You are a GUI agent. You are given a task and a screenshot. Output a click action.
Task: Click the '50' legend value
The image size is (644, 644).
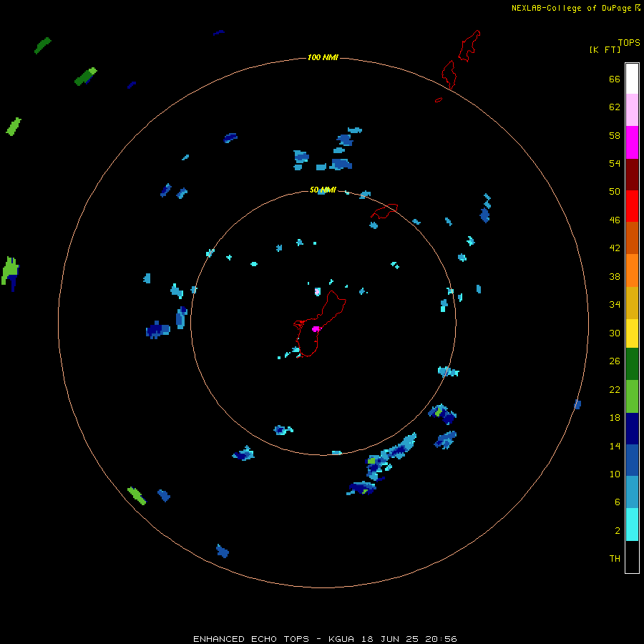click(615, 191)
